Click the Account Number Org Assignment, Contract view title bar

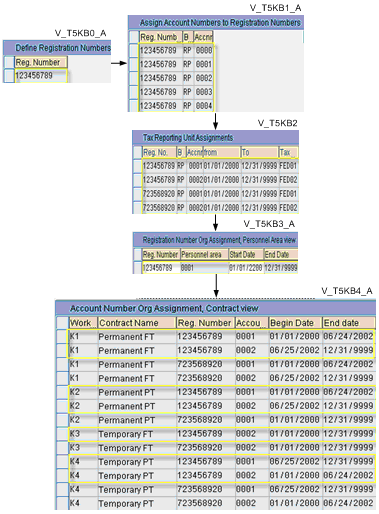pyautogui.click(x=216, y=308)
